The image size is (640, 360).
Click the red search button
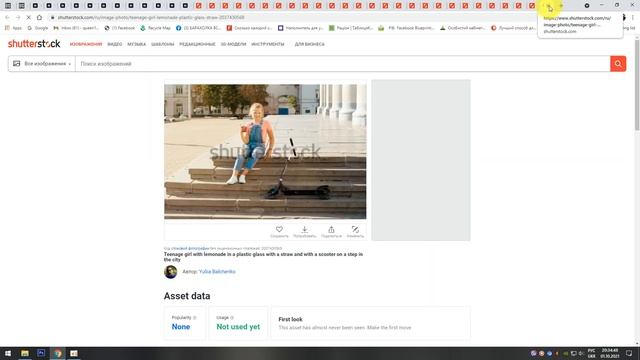click(618, 64)
